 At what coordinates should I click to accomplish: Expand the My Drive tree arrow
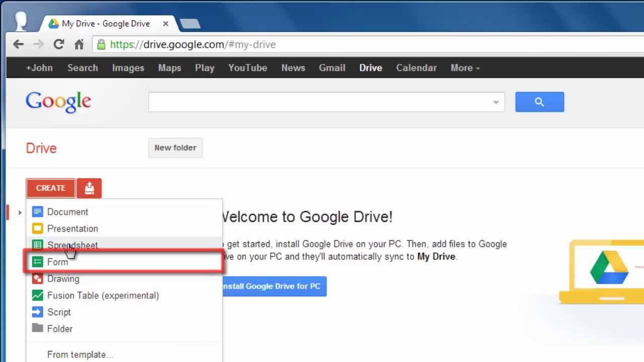pyautogui.click(x=20, y=213)
